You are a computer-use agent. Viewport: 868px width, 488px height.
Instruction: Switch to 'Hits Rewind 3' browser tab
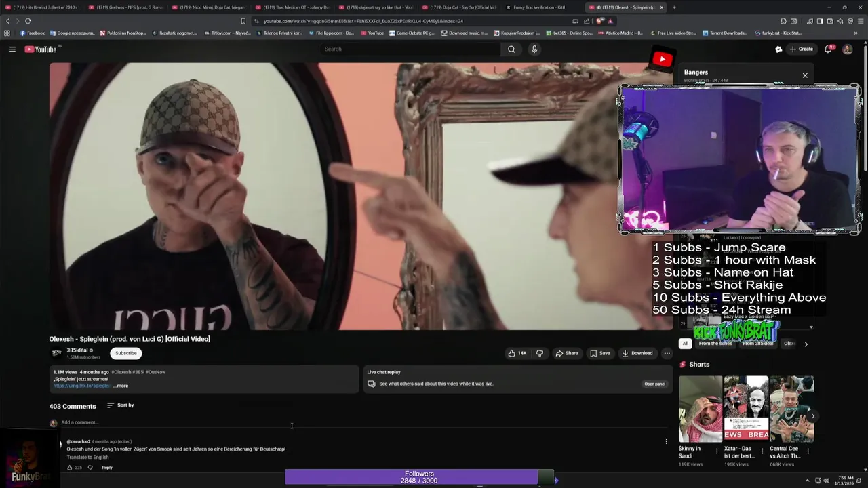point(42,7)
